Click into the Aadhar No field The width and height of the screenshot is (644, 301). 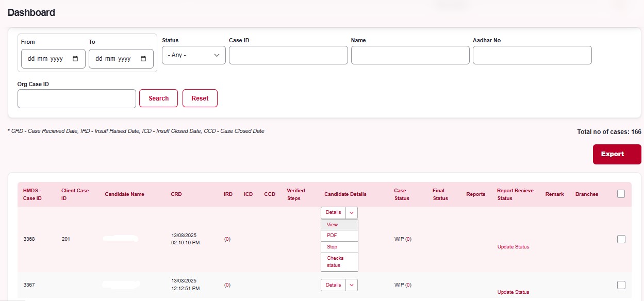click(532, 55)
